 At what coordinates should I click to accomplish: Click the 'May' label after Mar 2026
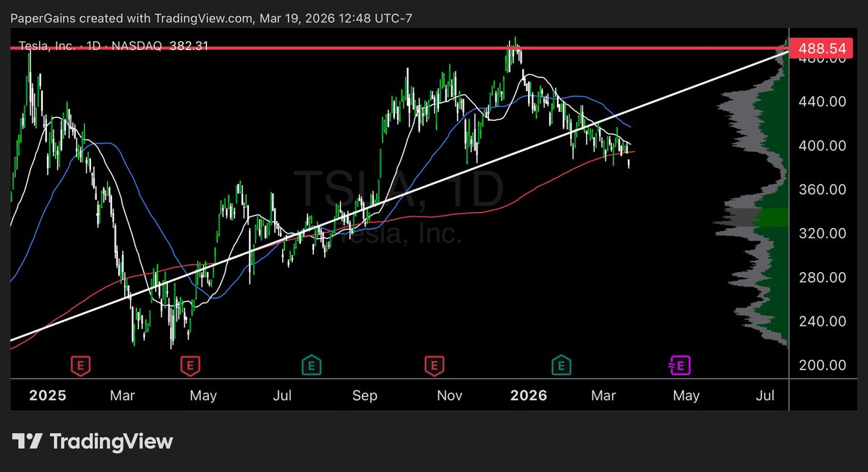[686, 396]
